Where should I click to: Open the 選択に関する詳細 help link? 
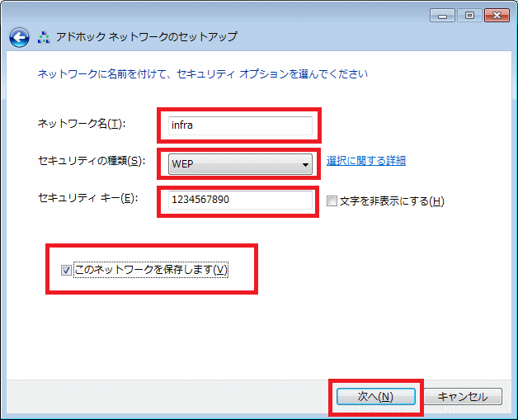coord(366,161)
